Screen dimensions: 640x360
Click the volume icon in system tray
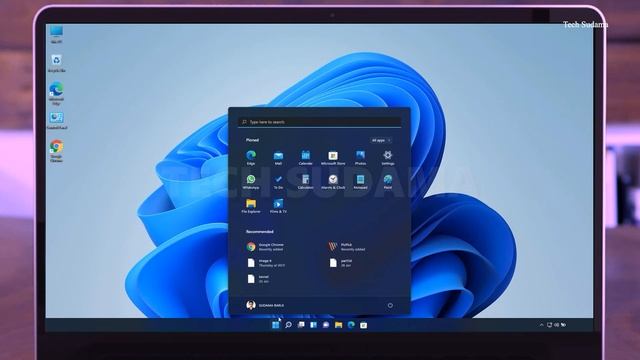tap(556, 325)
